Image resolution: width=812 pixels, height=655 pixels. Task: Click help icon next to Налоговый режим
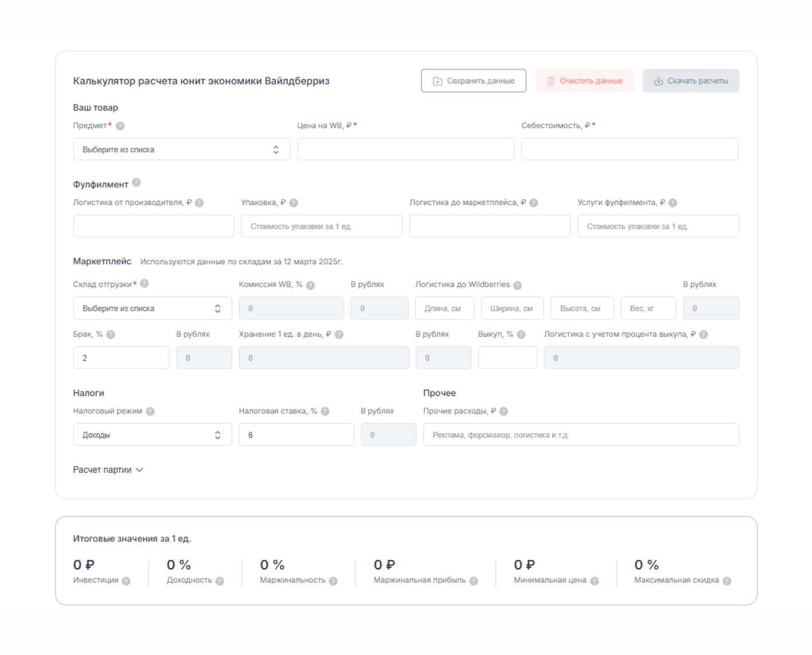(150, 412)
